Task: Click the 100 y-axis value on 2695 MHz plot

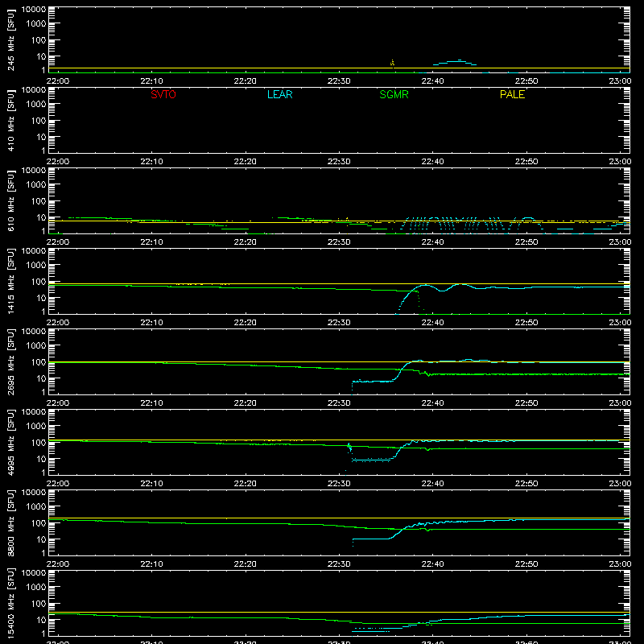Action: [39, 362]
